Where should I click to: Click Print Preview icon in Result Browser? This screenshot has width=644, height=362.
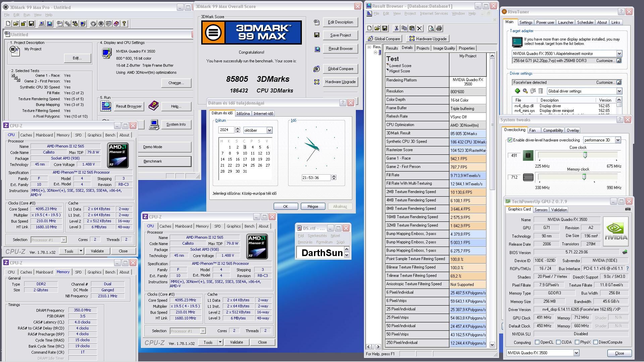coord(431,28)
